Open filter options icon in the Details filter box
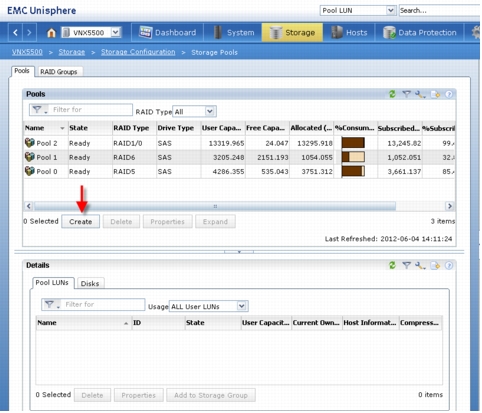This screenshot has width=482, height=413. pos(52,304)
